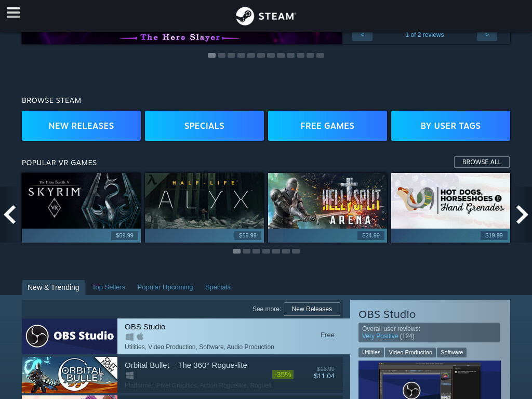This screenshot has height=399, width=532.
Task: Click Browse All for VR games
Action: [482, 162]
